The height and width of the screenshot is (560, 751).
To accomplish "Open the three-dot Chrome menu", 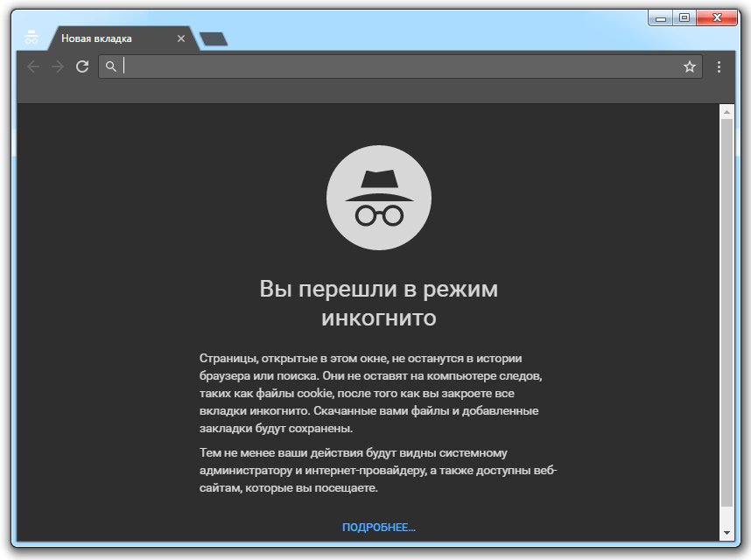I will coord(719,67).
